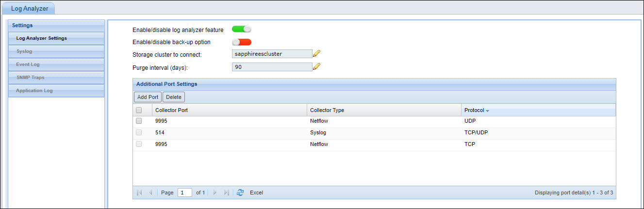This screenshot has height=209, width=644.
Task: Go to previous page arrow icon
Action: 150,193
